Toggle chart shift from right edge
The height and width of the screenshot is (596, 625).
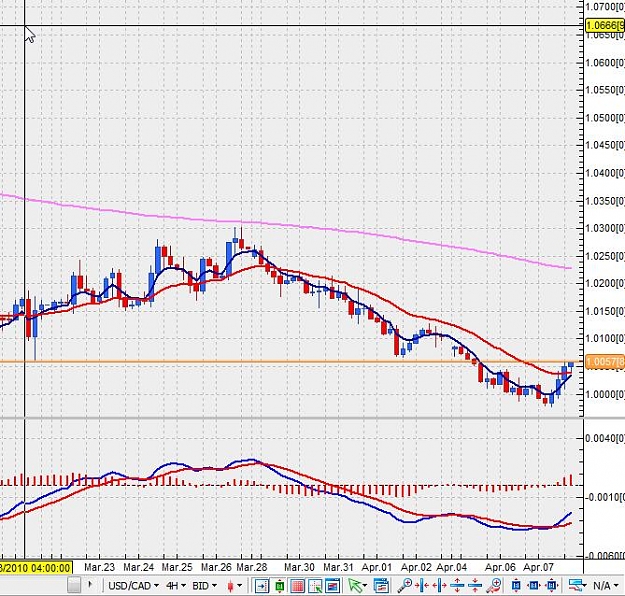coord(261,586)
